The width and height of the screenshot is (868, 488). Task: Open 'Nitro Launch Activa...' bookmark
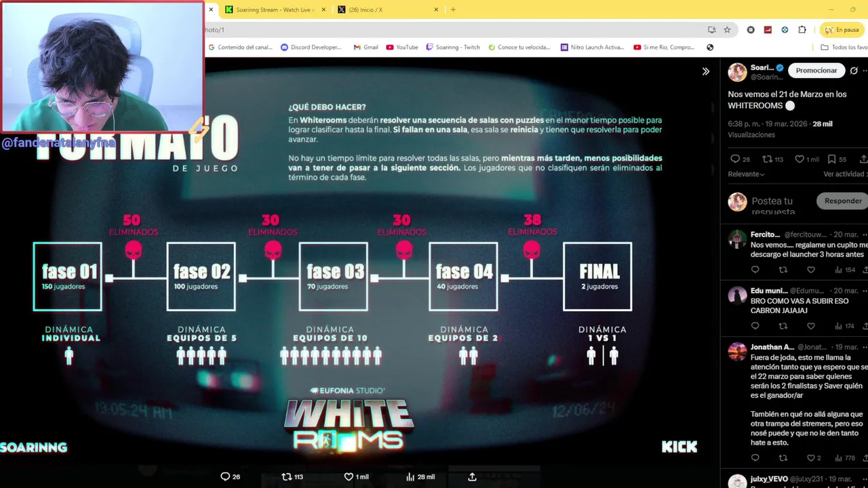(592, 47)
